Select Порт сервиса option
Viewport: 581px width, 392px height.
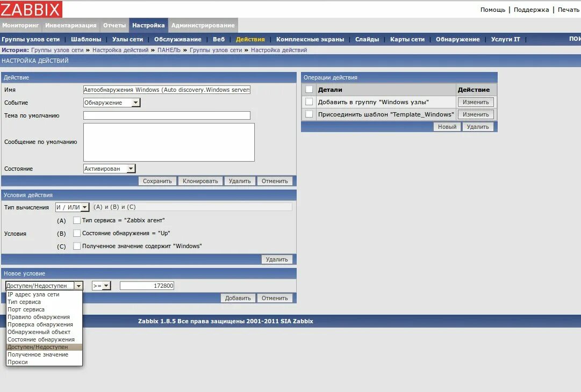tap(44, 309)
